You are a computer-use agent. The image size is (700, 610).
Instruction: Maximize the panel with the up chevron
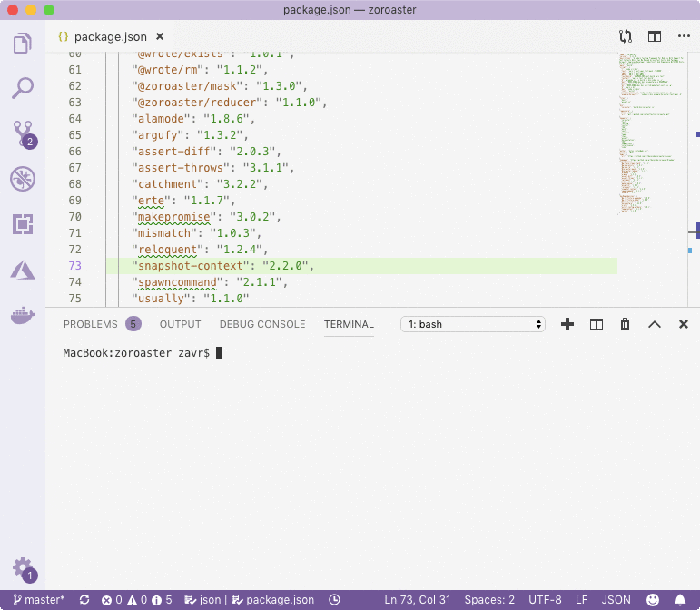click(655, 324)
